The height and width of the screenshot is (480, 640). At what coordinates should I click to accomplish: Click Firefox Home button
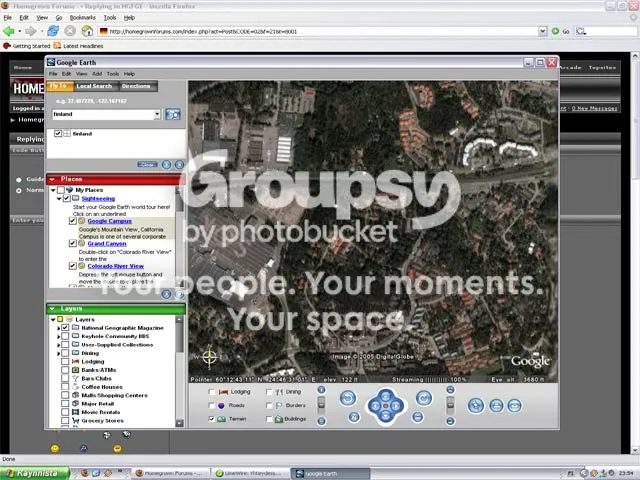(x=87, y=31)
